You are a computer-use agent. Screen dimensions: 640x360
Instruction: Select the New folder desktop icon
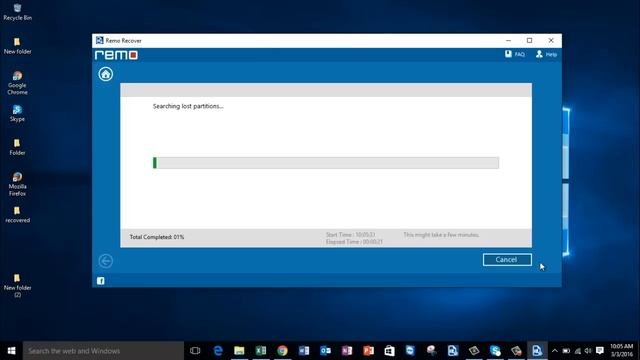[17, 46]
